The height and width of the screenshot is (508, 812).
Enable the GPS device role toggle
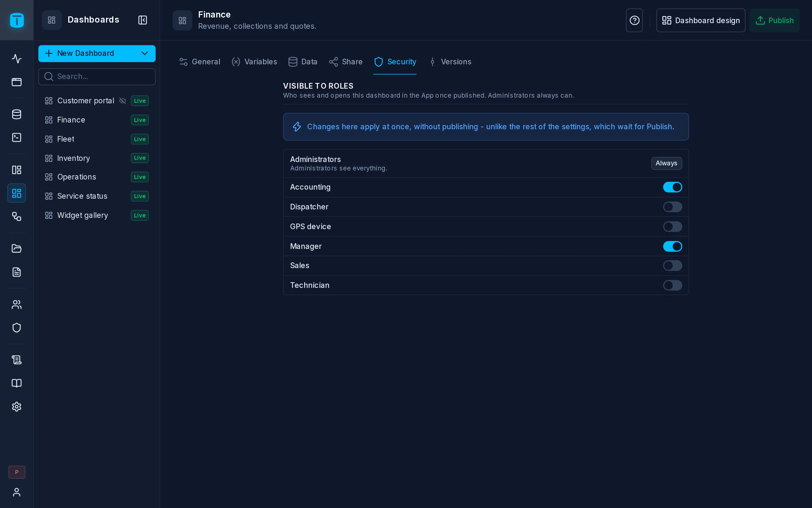coord(672,226)
